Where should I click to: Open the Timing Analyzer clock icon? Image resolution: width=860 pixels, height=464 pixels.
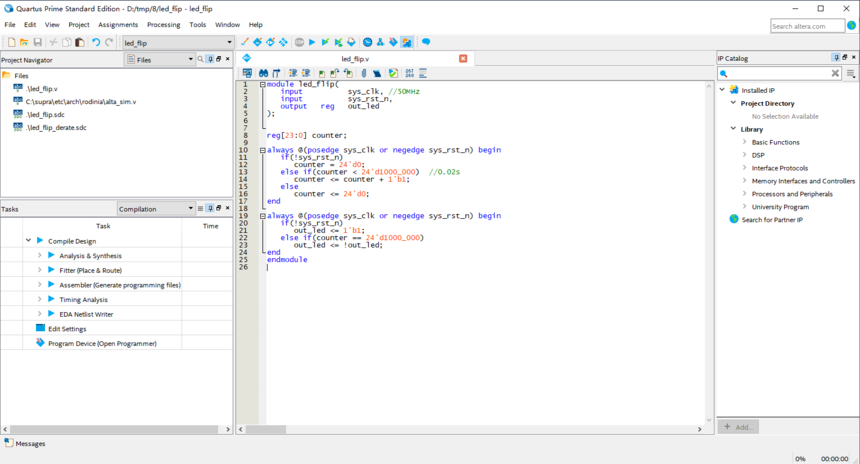367,42
